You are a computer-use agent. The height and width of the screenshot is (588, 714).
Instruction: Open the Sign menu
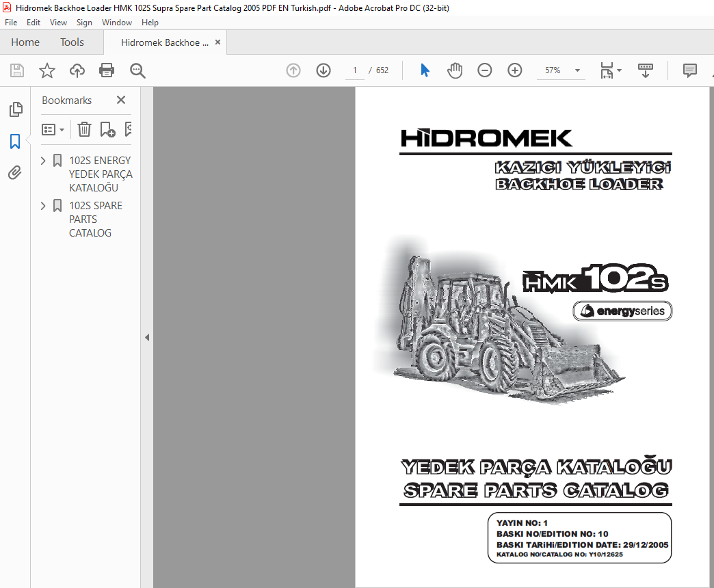(x=84, y=23)
